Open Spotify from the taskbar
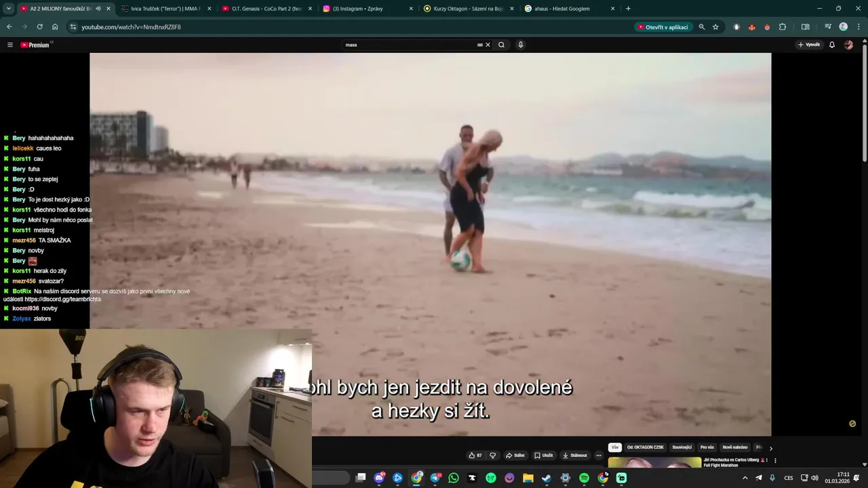The image size is (868, 488). coord(584,478)
